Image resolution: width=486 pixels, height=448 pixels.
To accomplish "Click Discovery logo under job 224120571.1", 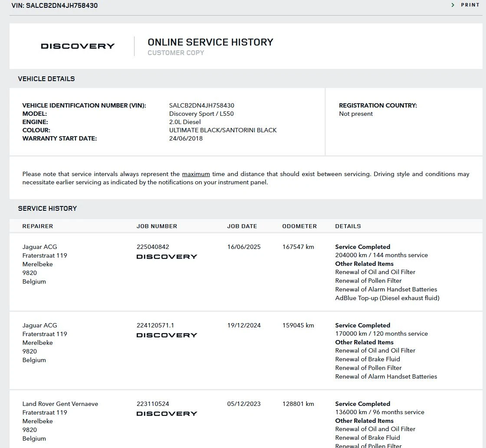I will click(167, 335).
